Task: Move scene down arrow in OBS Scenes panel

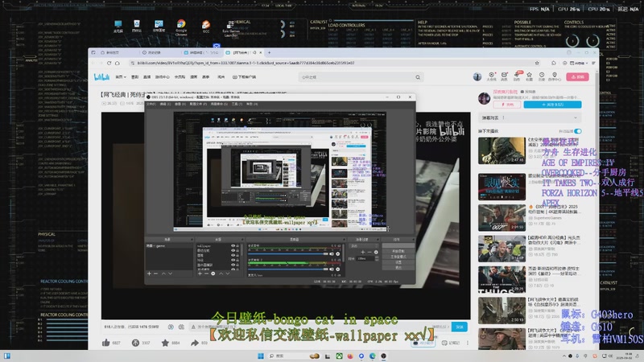Action: pos(170,274)
